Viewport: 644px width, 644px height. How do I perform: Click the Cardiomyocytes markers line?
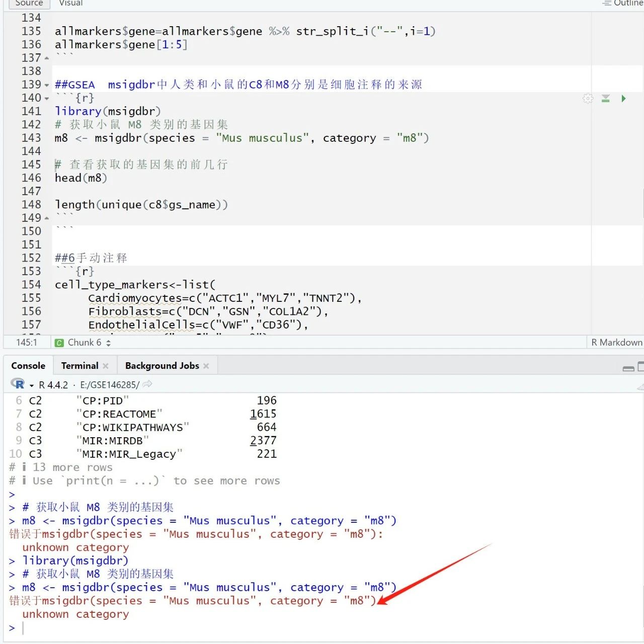point(225,298)
